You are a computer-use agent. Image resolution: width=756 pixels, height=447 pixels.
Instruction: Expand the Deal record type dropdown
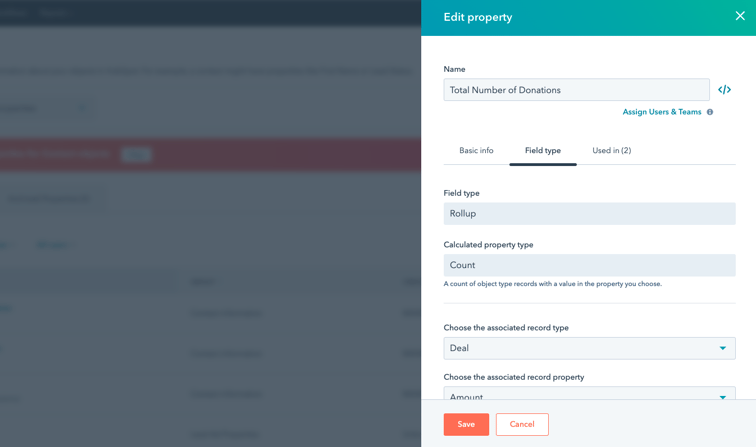coord(589,348)
